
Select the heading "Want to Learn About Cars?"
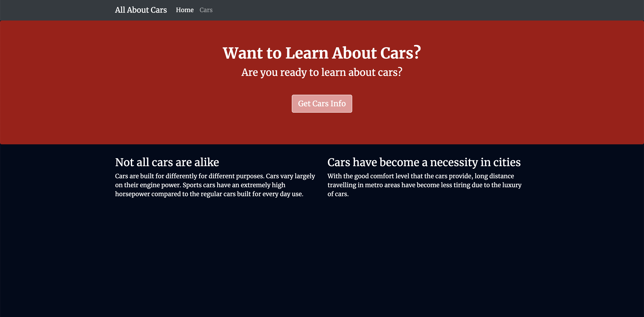click(322, 53)
